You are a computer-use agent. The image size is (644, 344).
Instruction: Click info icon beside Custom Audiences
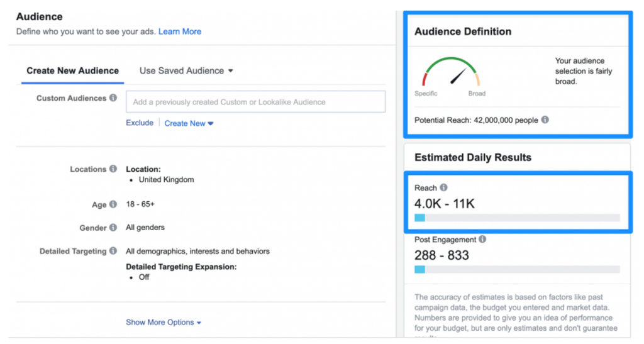click(x=113, y=97)
